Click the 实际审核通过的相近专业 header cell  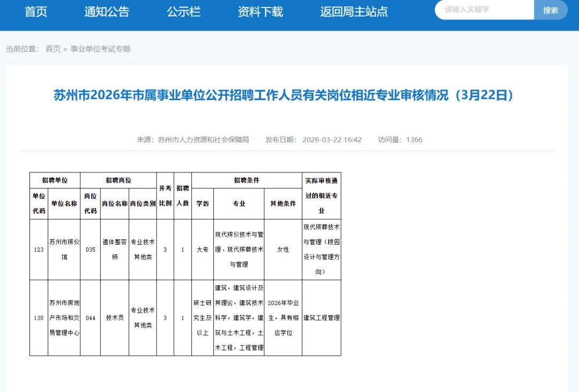[321, 196]
